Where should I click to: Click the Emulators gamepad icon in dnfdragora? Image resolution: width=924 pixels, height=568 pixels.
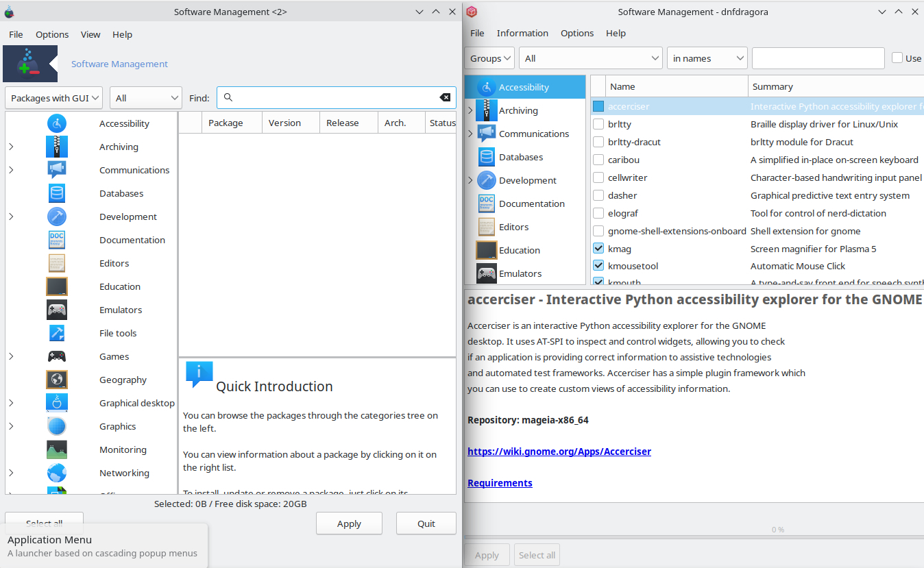coord(487,273)
